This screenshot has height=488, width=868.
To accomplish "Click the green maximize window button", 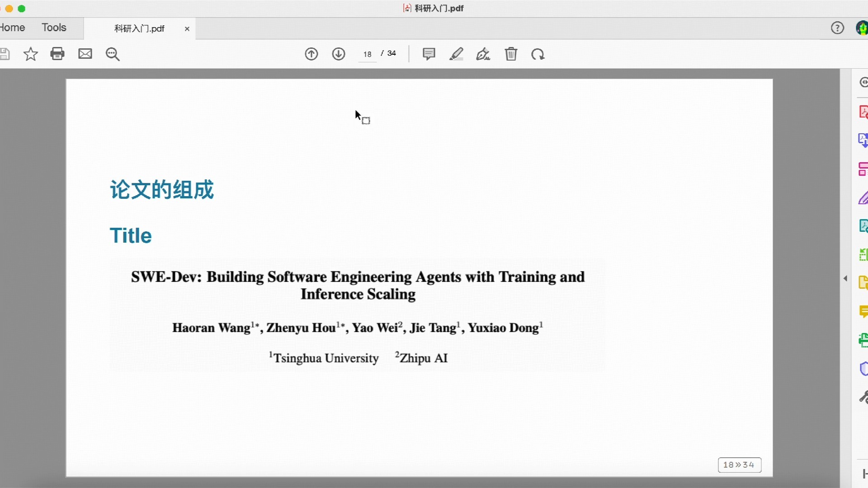I will tap(21, 9).
